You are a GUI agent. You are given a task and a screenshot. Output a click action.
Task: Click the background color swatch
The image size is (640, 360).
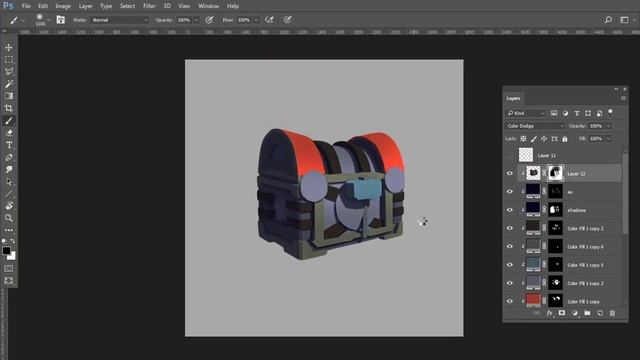13,256
